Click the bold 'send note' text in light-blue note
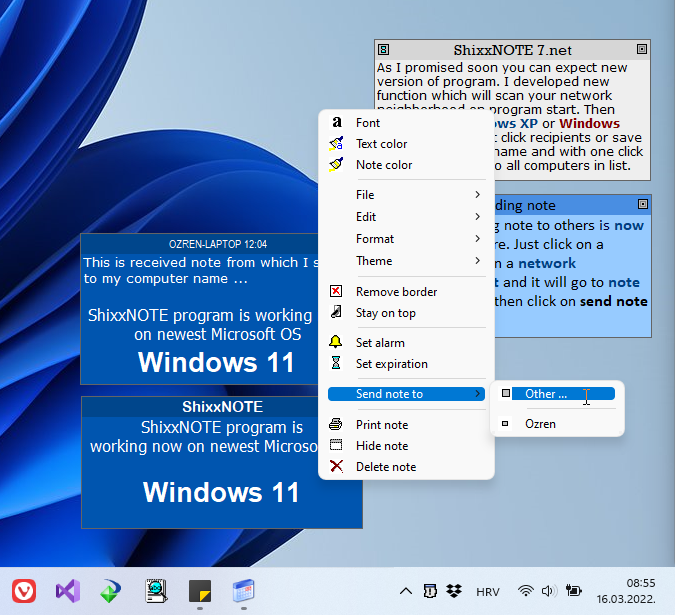 [613, 301]
